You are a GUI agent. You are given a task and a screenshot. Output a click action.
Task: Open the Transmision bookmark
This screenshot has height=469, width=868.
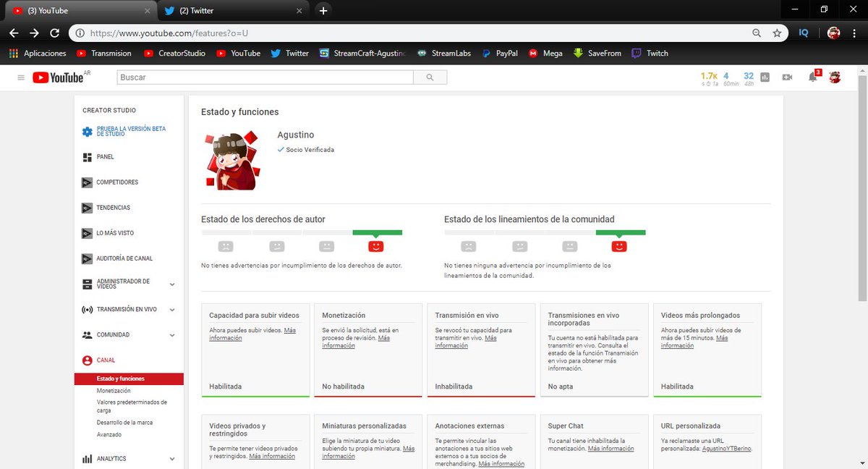pos(104,53)
